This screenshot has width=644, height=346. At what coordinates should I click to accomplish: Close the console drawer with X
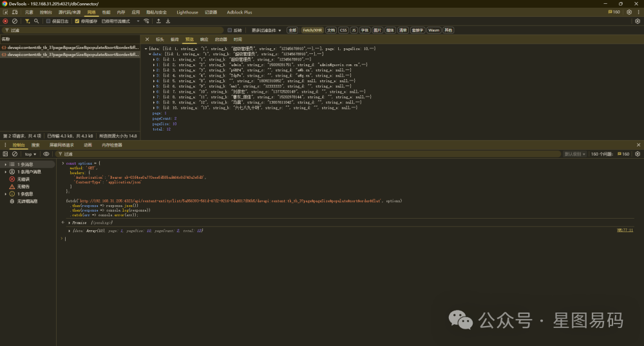[x=638, y=145]
